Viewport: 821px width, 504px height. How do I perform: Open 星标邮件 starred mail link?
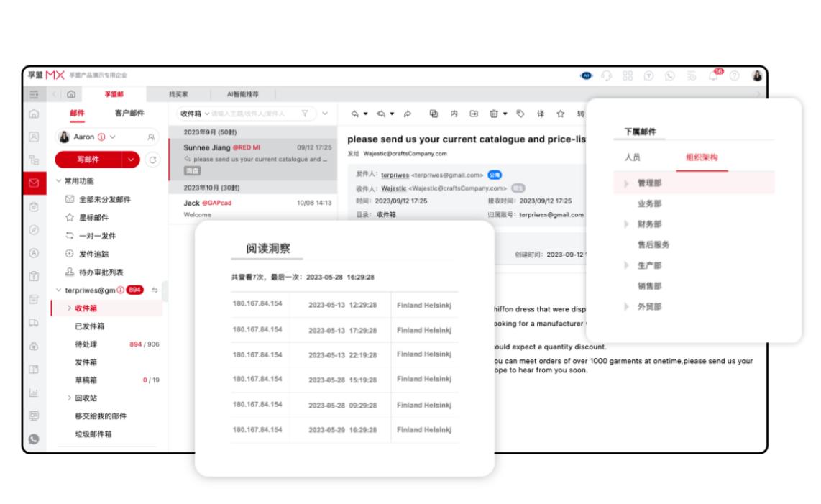[93, 218]
